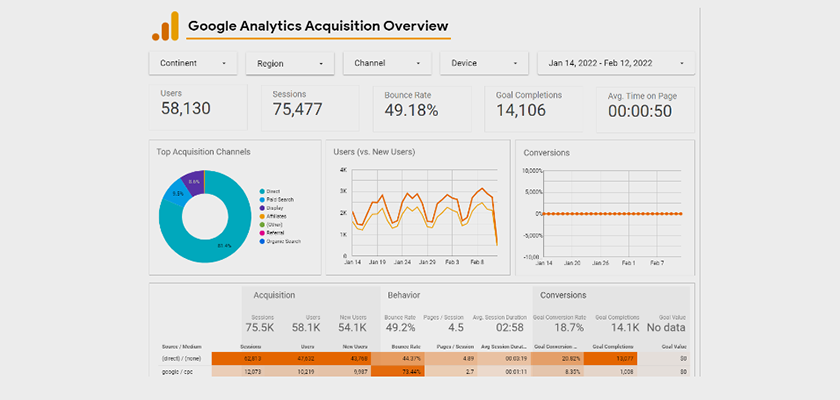
Task: Click the (Other) legend dot
Action: tap(261, 224)
